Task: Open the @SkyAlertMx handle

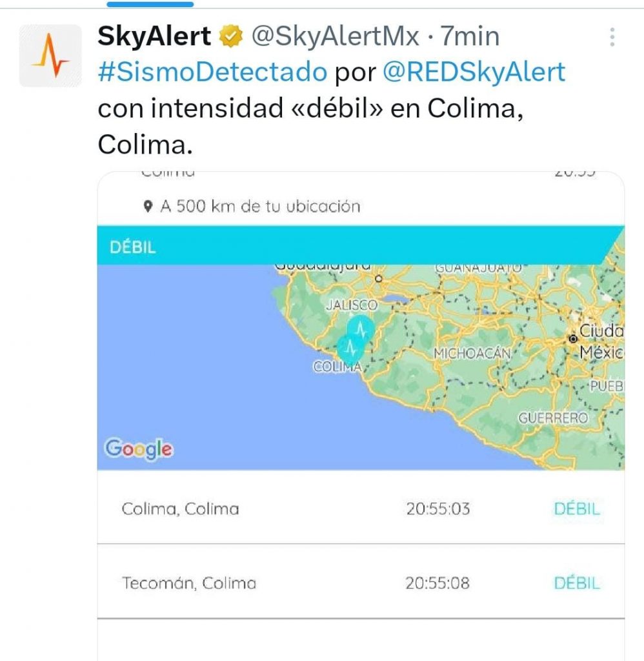Action: coord(335,37)
